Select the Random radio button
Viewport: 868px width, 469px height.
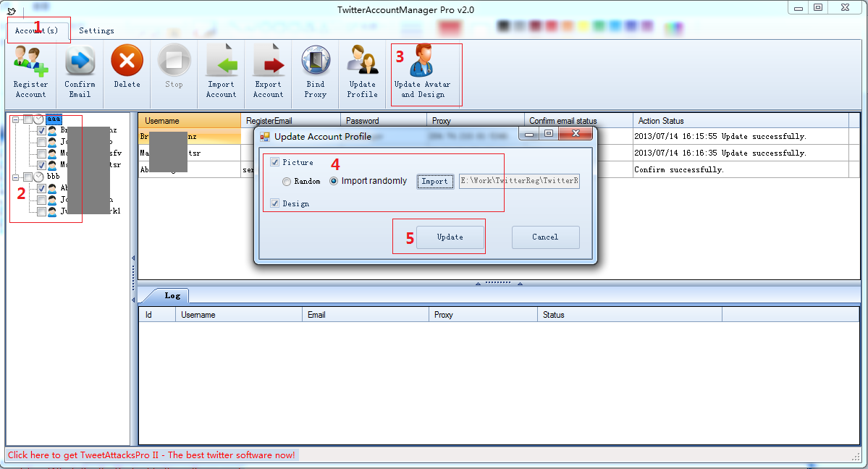pos(286,181)
